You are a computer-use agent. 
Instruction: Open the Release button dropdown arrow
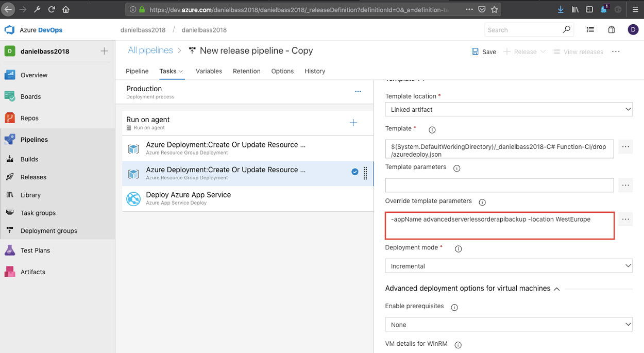tap(543, 52)
